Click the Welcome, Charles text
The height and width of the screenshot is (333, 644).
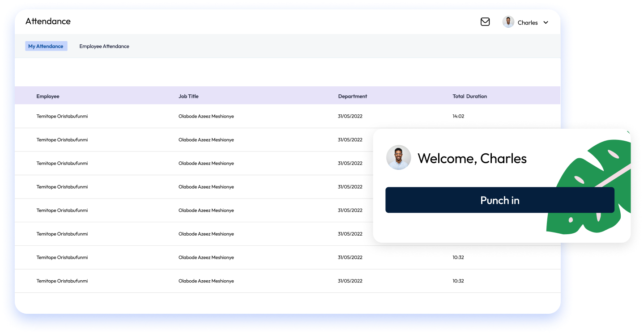click(472, 158)
